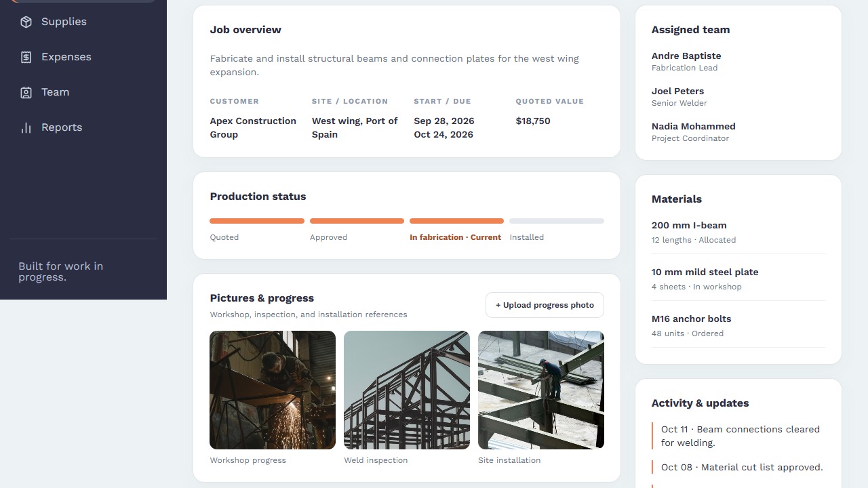This screenshot has height=488, width=868.
Task: Click the West wing, Port of Spain location
Action: [355, 127]
